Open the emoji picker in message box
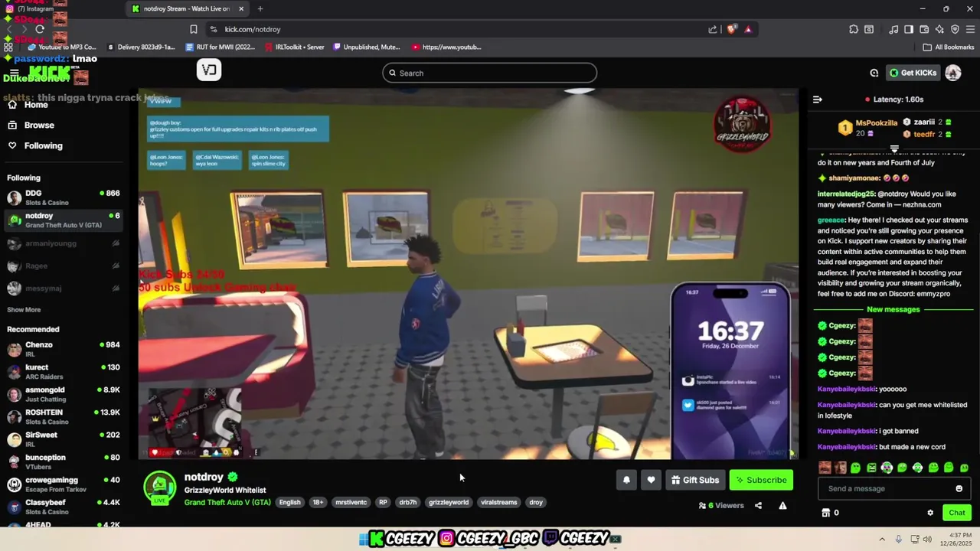 pyautogui.click(x=959, y=488)
